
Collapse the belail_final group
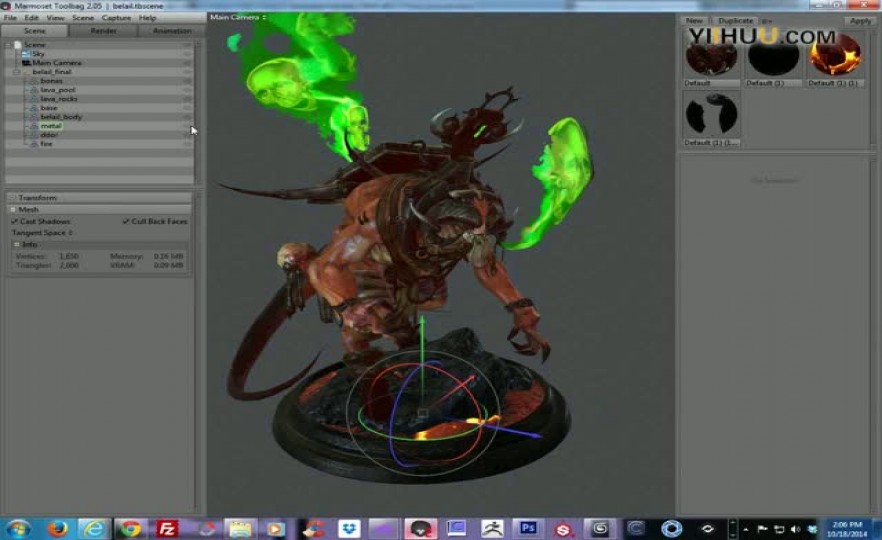click(x=16, y=72)
